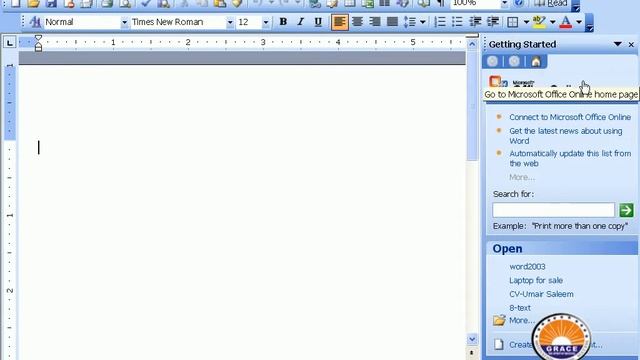Expand the Font Color dropdown arrow

pyautogui.click(x=579, y=22)
